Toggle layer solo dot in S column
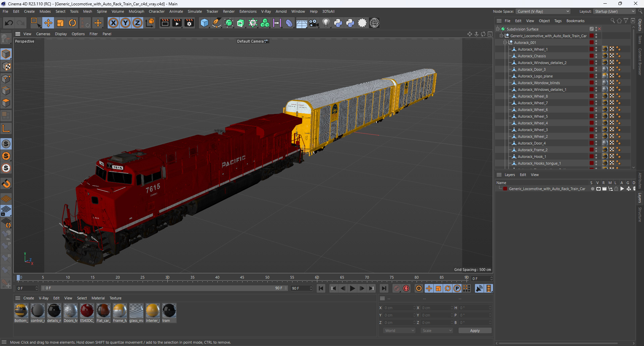The image size is (644, 346). pyautogui.click(x=592, y=189)
